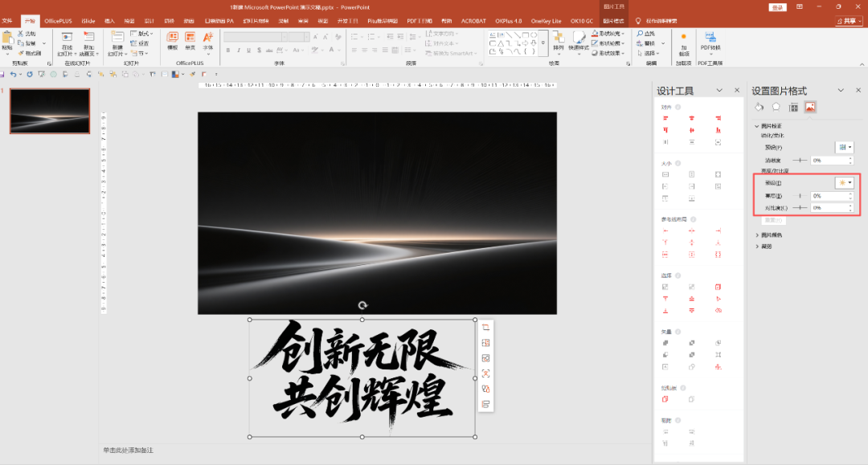The image size is (868, 465).
Task: Click the PDF转换 icon in PDF工具集 group
Action: [x=710, y=36]
